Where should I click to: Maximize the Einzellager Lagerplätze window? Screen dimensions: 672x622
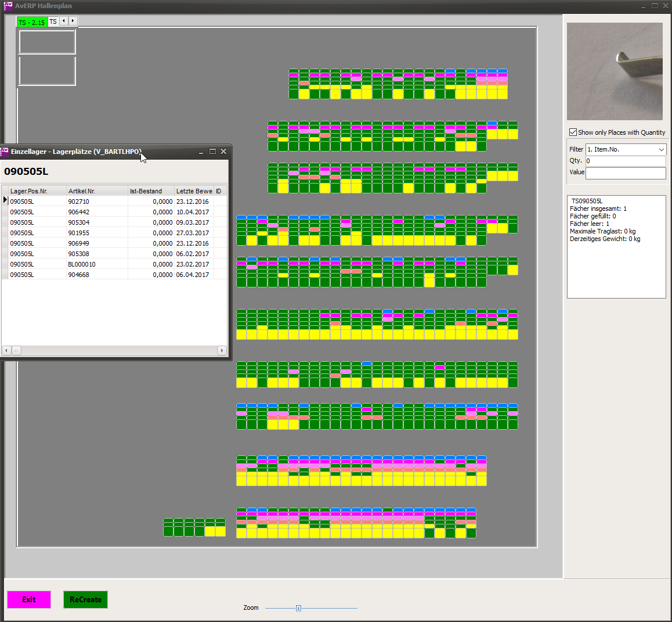[212, 152]
